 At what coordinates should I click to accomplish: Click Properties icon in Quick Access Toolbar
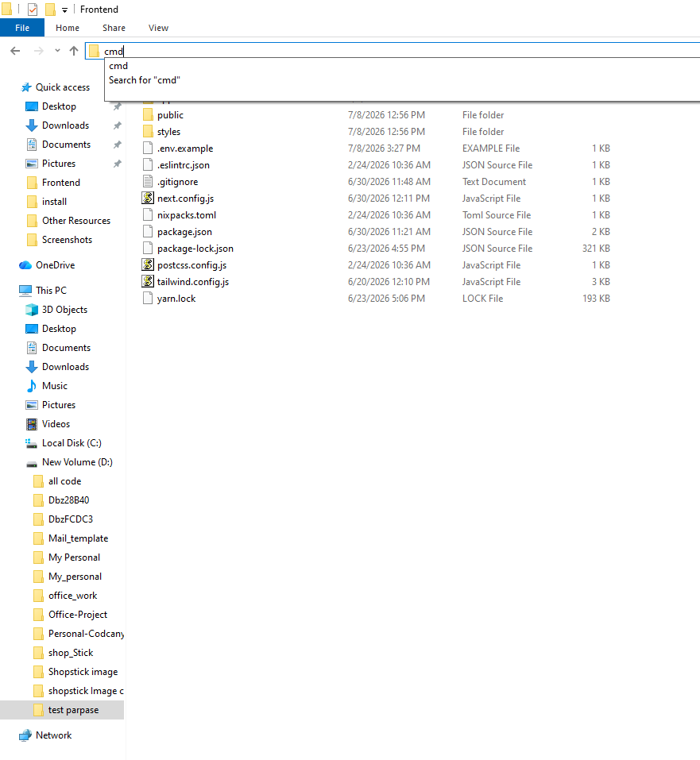(33, 10)
